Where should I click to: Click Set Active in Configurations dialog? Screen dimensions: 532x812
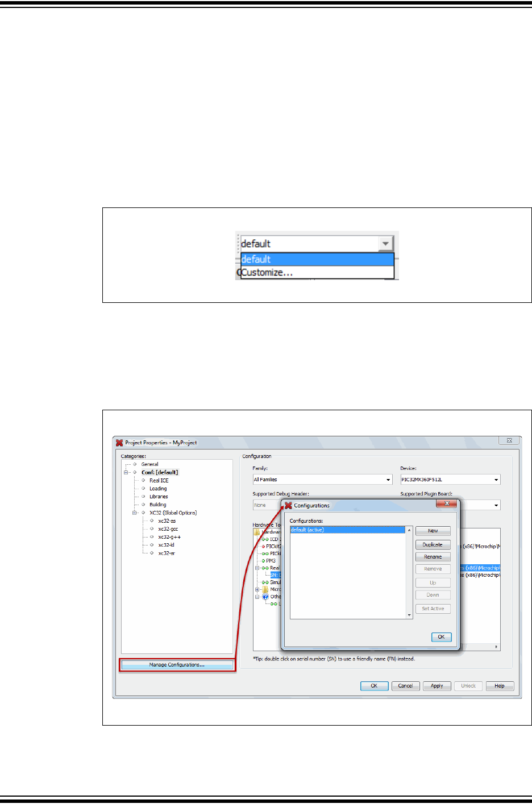coord(433,609)
